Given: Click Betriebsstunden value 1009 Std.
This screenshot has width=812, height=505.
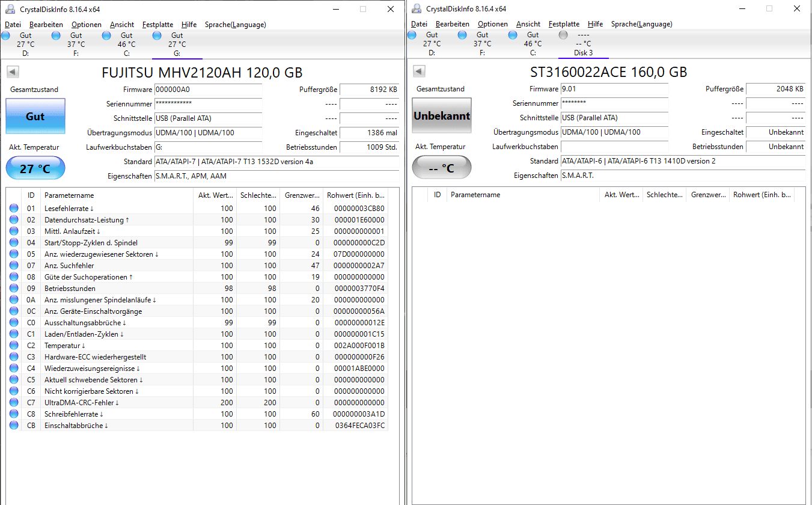Looking at the screenshot, I should [x=369, y=147].
